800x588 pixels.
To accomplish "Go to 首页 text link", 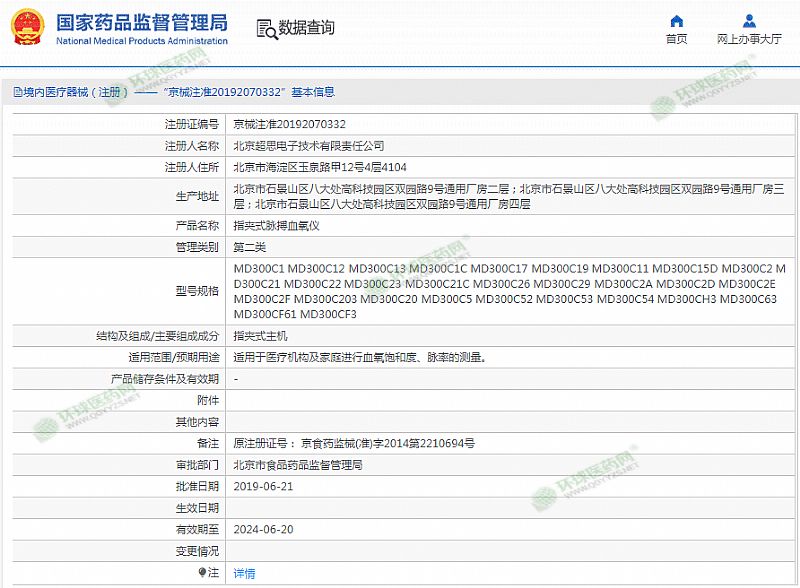I will click(x=677, y=39).
